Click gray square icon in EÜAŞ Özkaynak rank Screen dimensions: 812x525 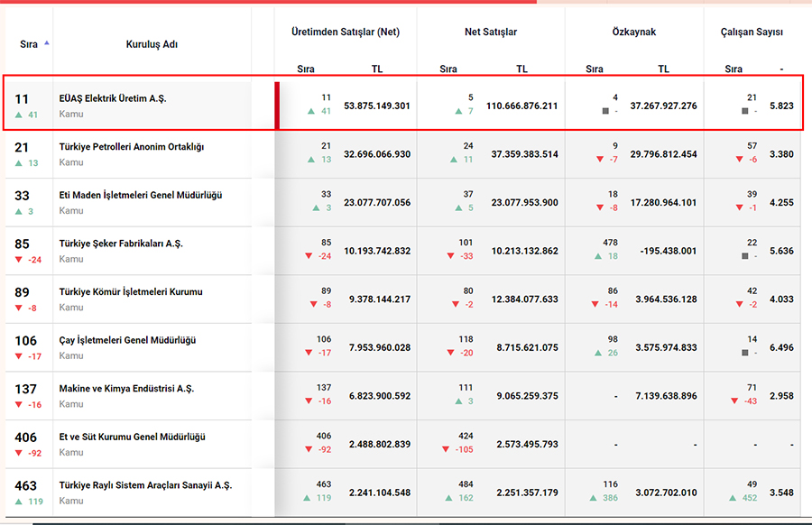(x=605, y=111)
